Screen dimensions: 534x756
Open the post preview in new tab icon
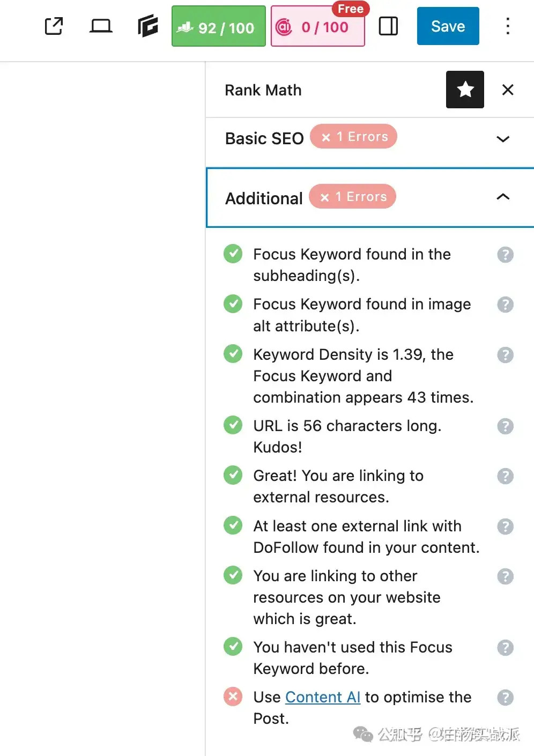click(x=54, y=26)
